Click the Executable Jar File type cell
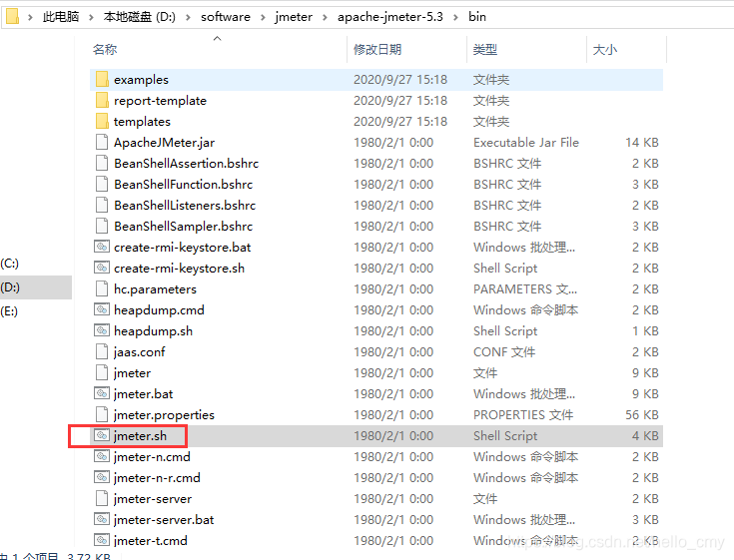 point(526,142)
